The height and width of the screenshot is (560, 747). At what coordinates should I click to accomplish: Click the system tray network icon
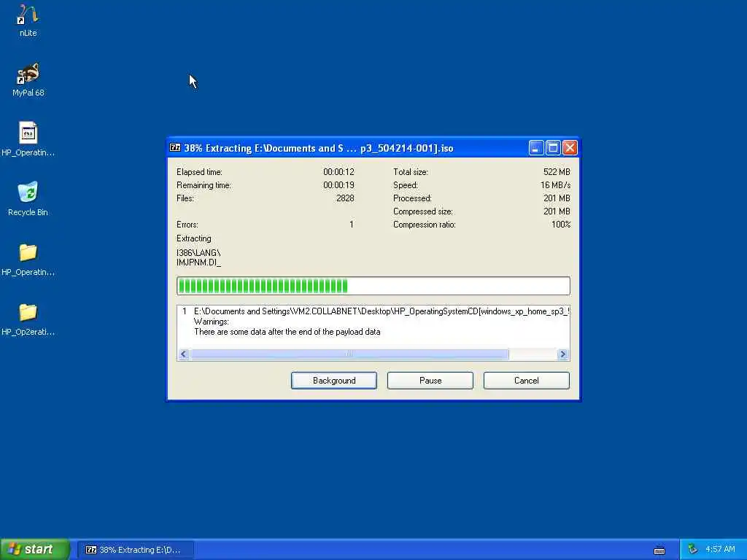click(x=692, y=549)
